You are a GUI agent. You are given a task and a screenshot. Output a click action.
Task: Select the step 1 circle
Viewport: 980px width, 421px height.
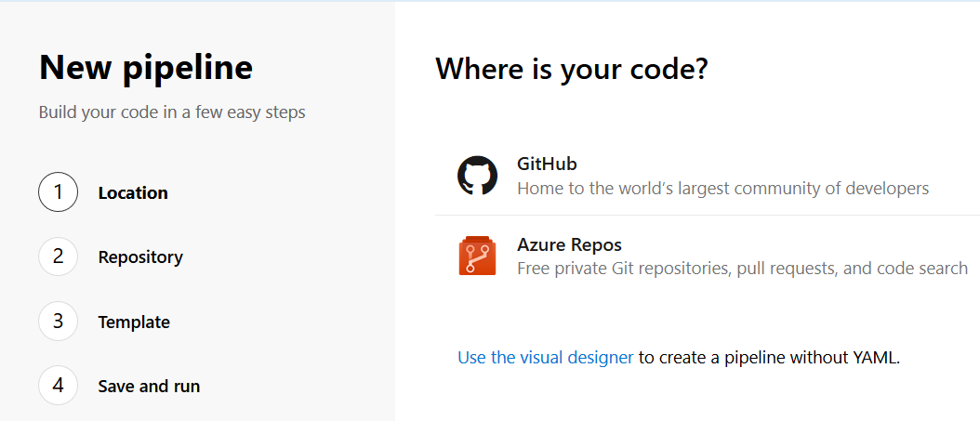click(58, 192)
